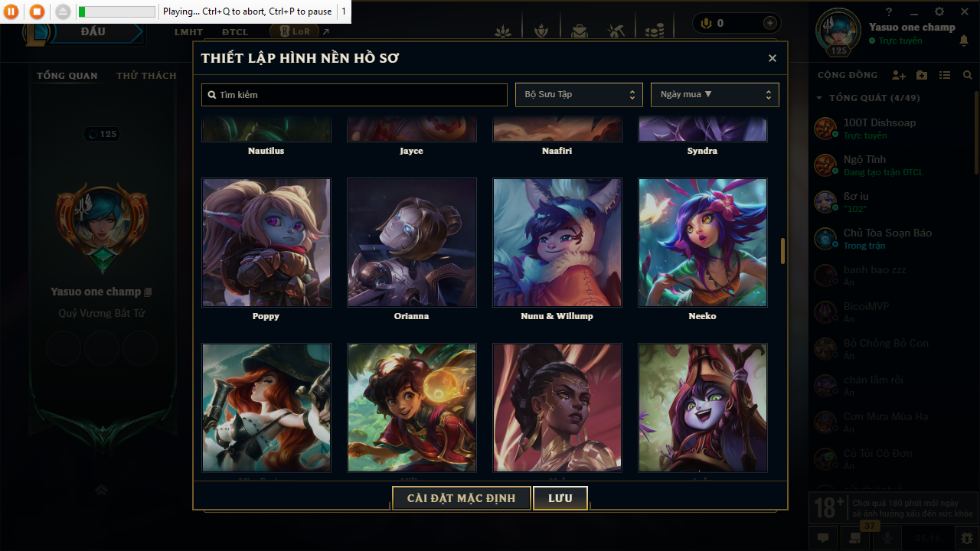Open the ĐTCL tab
Screen dimensions: 980x551
point(235,32)
